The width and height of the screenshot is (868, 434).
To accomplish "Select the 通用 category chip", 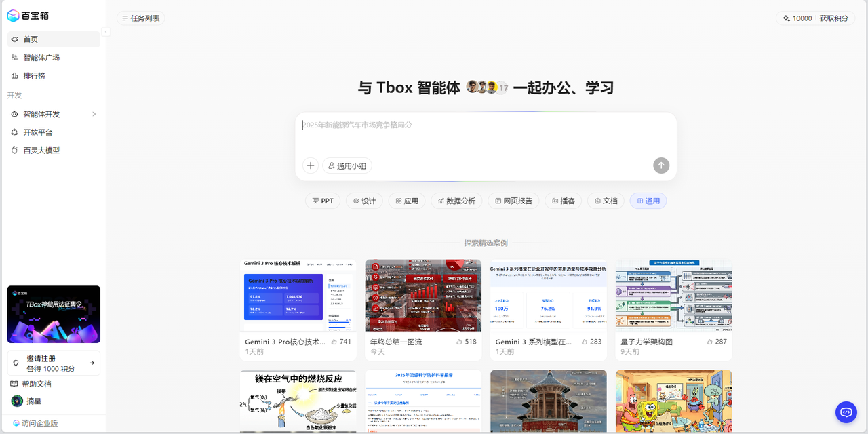I will click(648, 201).
